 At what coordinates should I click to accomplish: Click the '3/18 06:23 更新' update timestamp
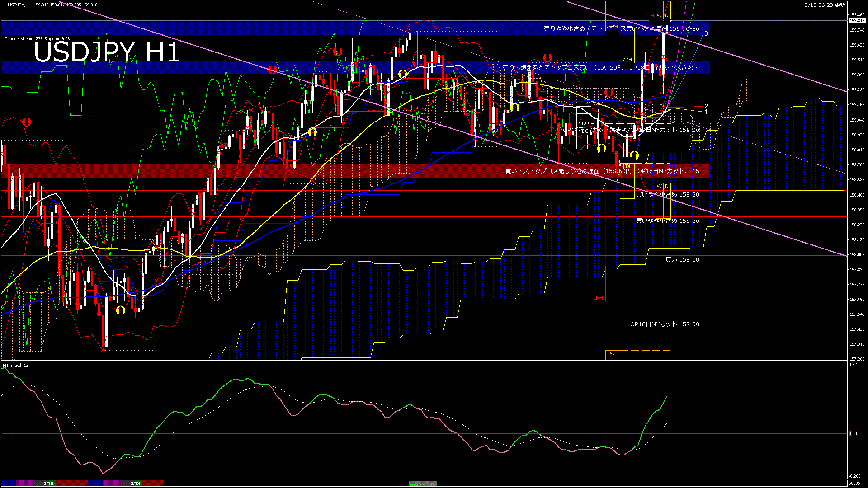pyautogui.click(x=825, y=5)
